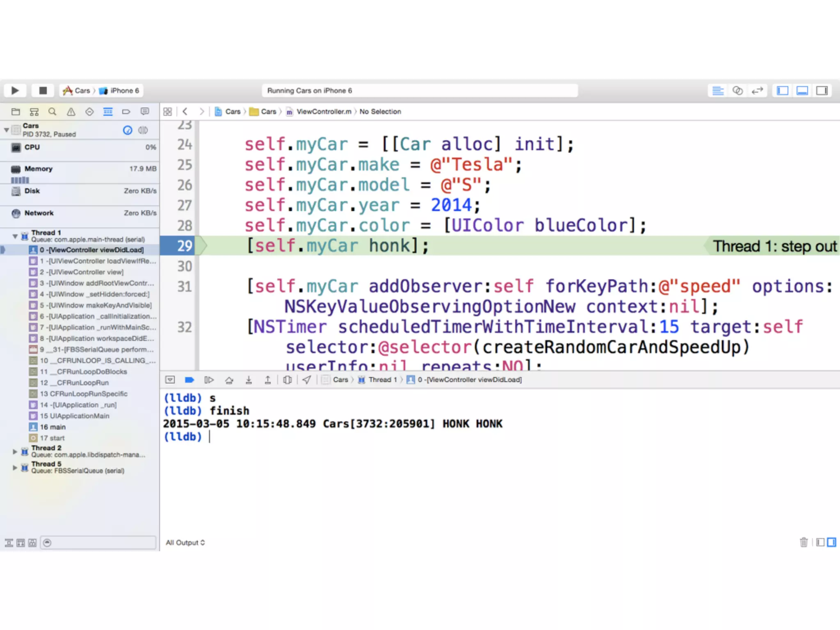Click Continue program execution icon
This screenshot has height=630, width=840.
coord(209,380)
